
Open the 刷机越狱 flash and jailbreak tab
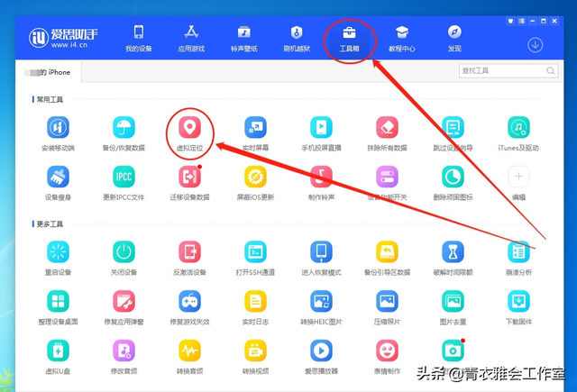pos(297,39)
